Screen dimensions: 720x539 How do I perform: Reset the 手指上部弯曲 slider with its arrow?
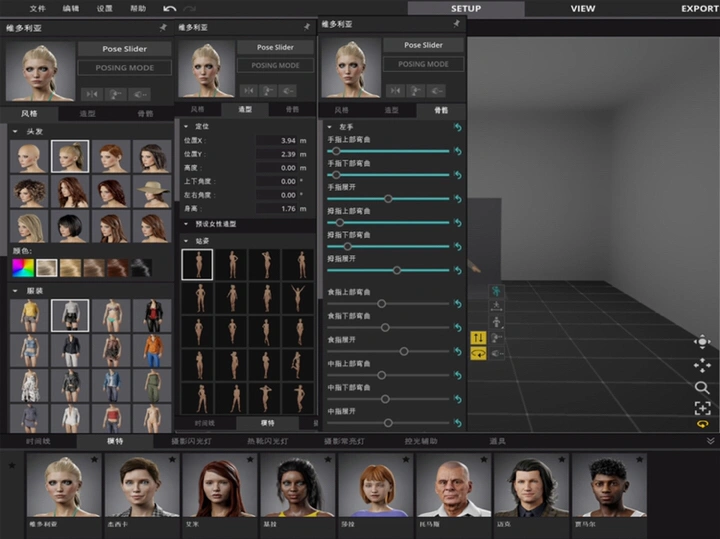tap(458, 151)
